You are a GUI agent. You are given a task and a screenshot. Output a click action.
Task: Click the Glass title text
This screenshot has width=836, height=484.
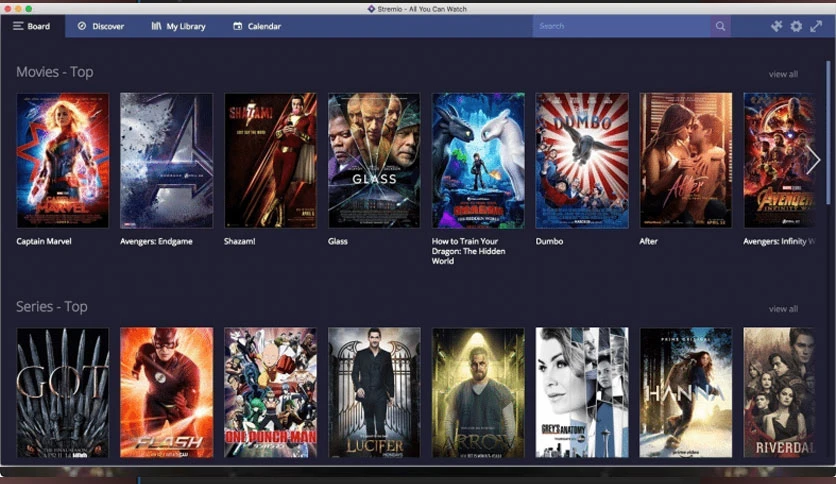pos(337,241)
